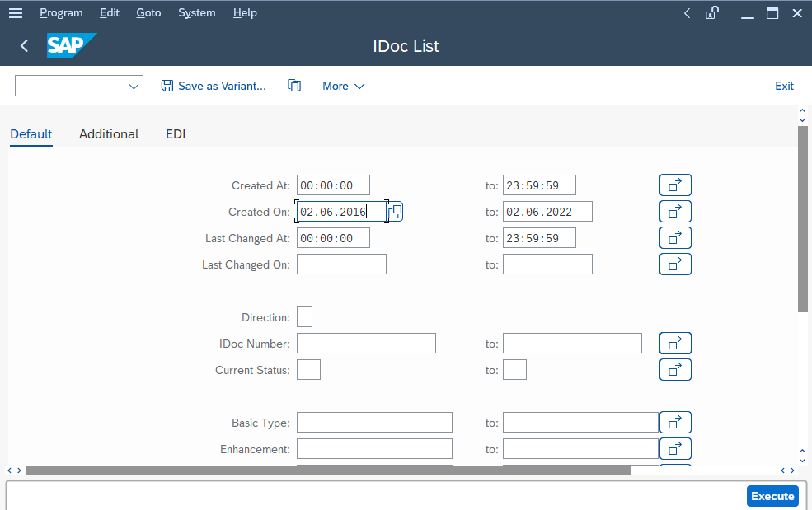This screenshot has width=812, height=510.
Task: Click the title bar left chevron icon
Action: [688, 13]
